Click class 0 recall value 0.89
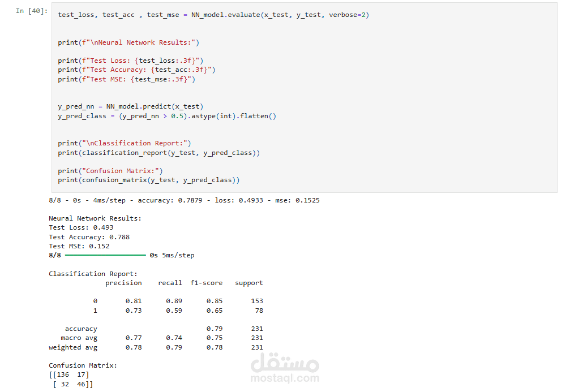 click(x=174, y=301)
